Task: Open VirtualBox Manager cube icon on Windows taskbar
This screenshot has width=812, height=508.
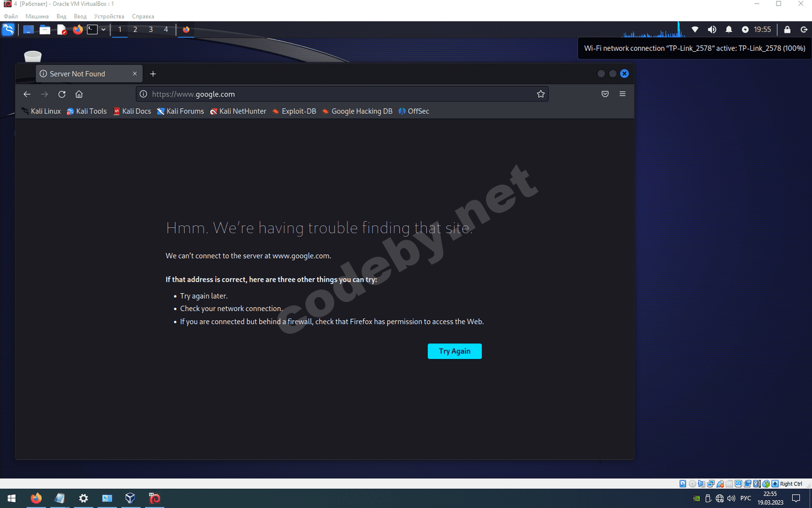Action: (130, 498)
